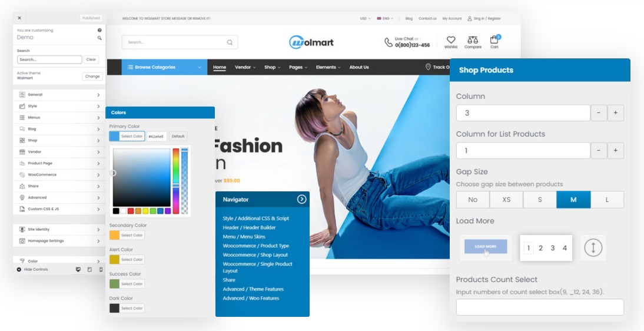
Task: Open Header / Header Builder in Navigator
Action: (x=250, y=227)
